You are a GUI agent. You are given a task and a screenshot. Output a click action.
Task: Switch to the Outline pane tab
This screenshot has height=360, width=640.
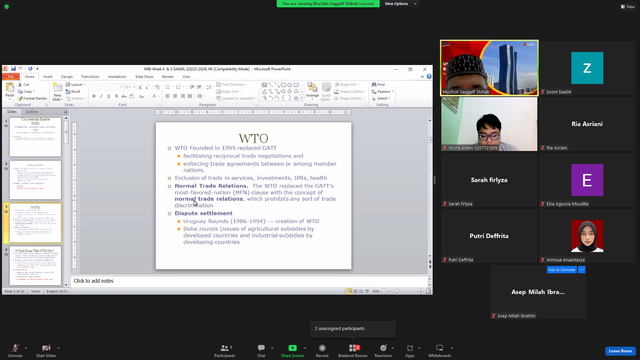click(31, 111)
